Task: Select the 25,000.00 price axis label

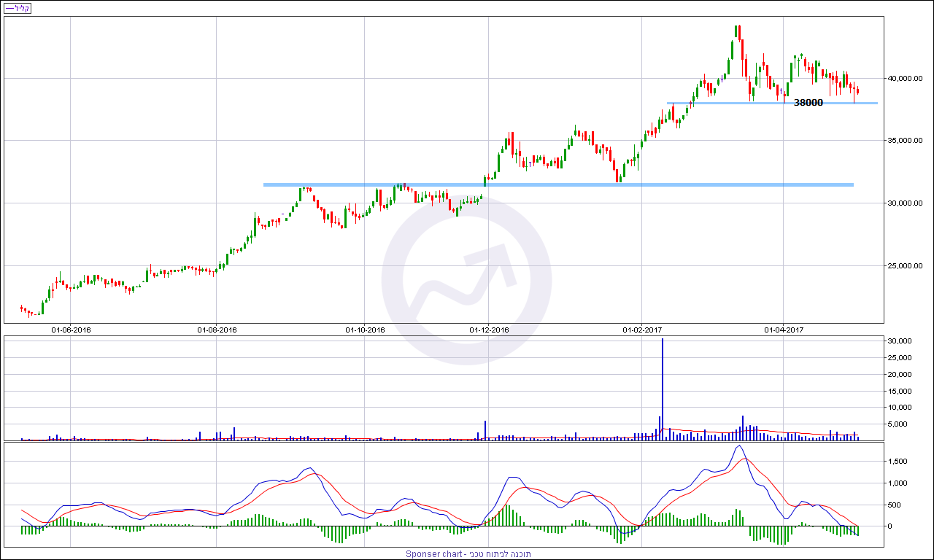Action: click(905, 266)
